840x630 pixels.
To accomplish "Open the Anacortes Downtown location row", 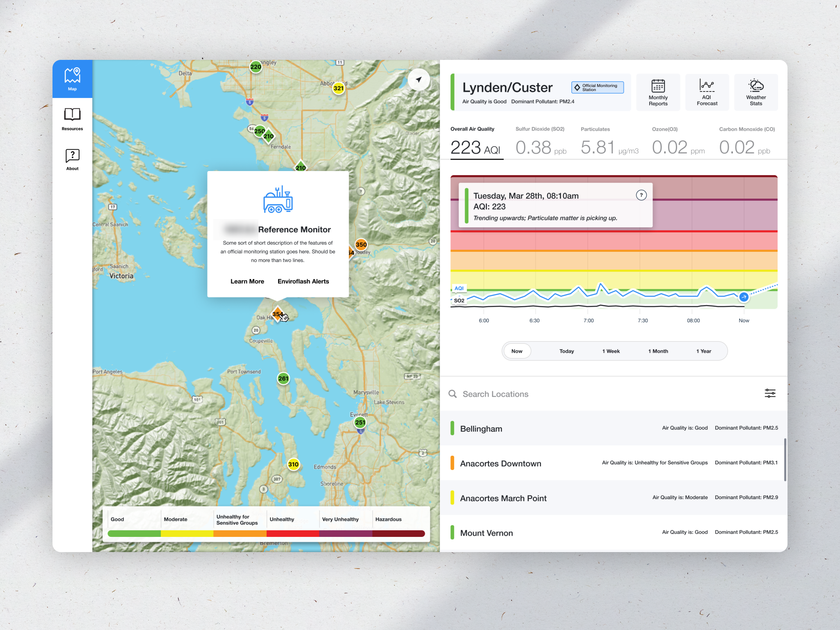I will click(614, 463).
